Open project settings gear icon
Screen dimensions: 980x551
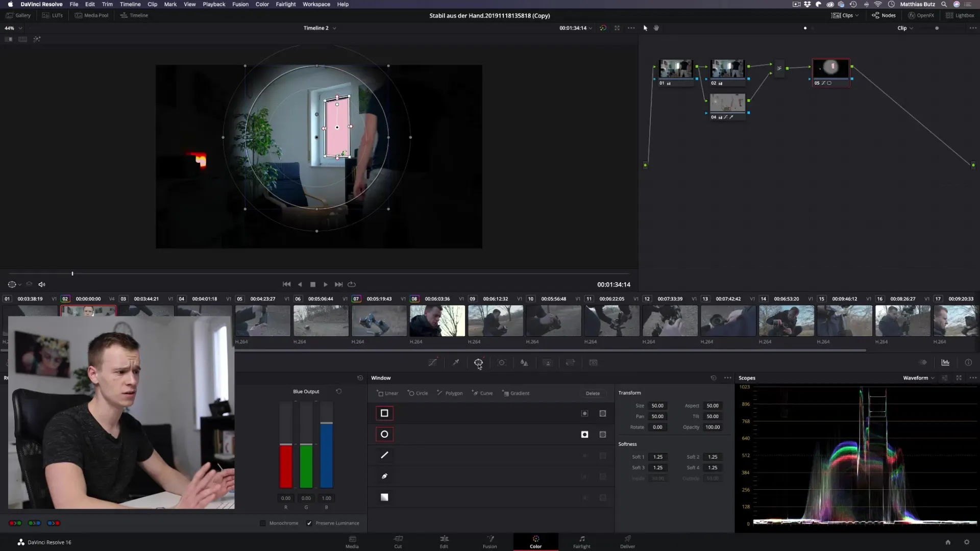pyautogui.click(x=966, y=542)
